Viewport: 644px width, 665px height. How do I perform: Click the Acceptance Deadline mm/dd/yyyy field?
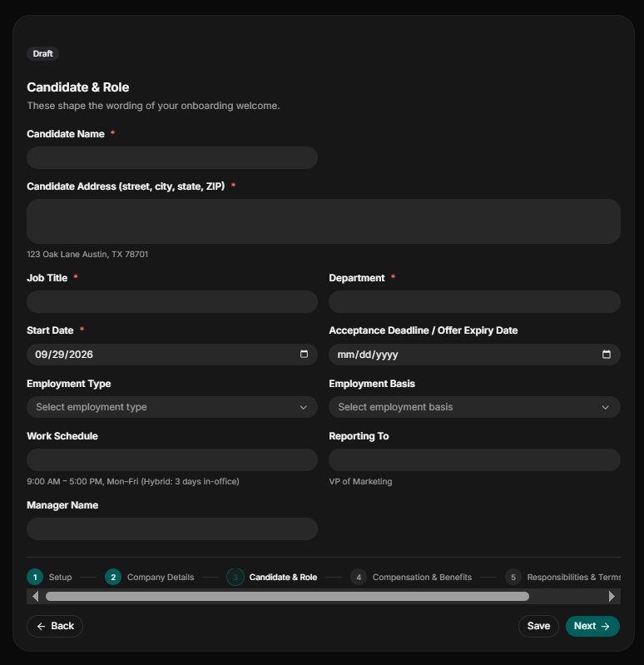click(474, 355)
